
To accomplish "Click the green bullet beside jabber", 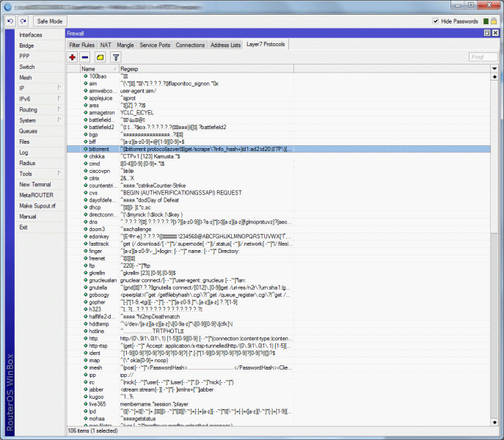I will 86,389.
